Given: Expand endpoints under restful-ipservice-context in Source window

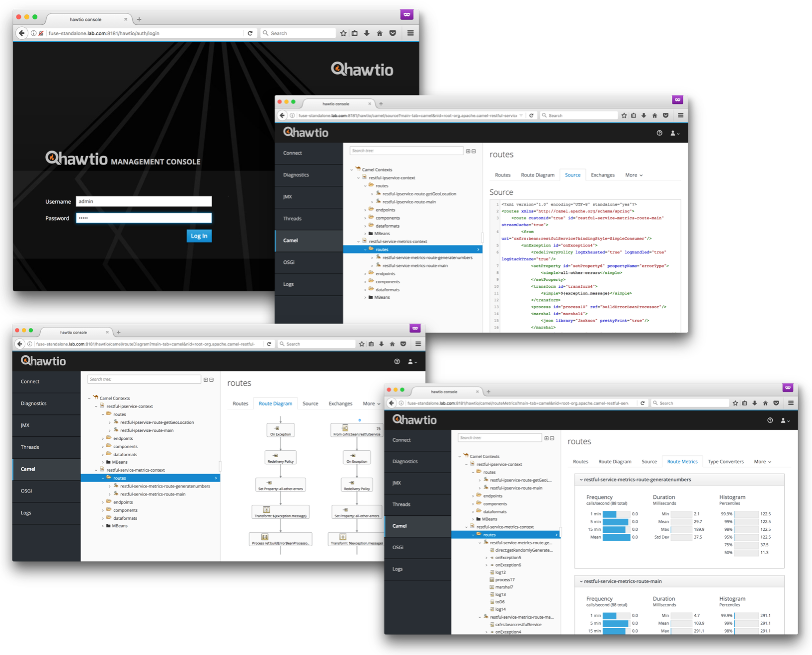Looking at the screenshot, I should [x=365, y=210].
